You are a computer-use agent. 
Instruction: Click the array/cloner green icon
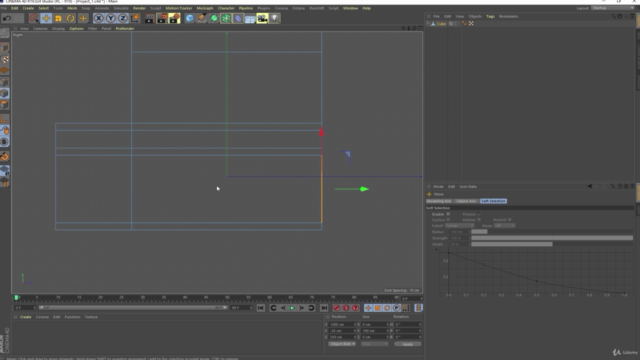226,18
